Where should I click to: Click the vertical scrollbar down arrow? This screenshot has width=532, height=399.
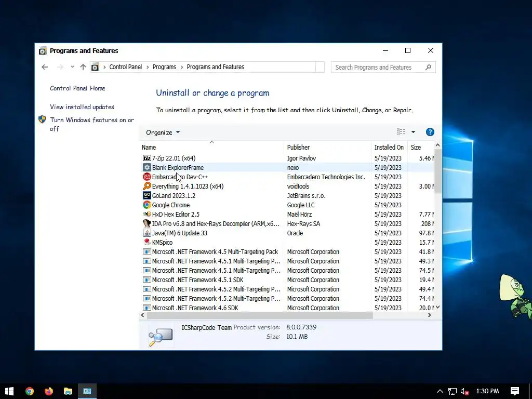pyautogui.click(x=437, y=307)
